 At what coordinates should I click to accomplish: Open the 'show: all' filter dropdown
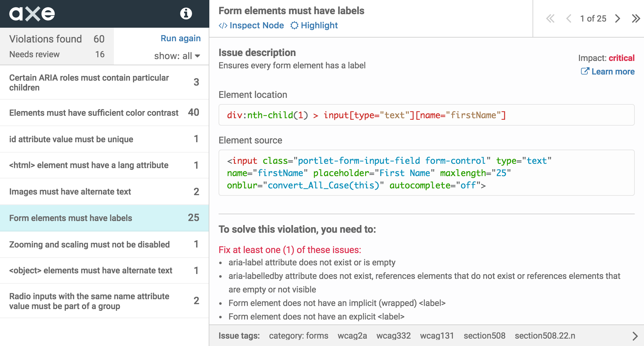(x=177, y=56)
